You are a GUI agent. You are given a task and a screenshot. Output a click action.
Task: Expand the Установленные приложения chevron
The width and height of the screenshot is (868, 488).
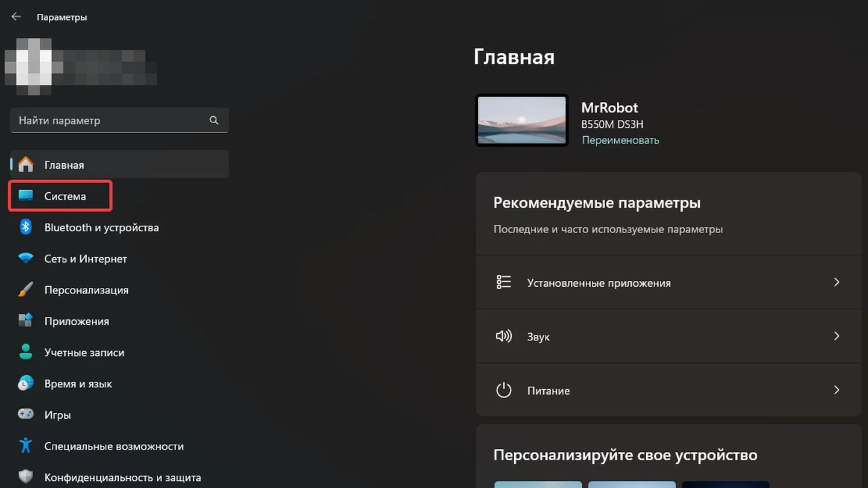point(836,282)
